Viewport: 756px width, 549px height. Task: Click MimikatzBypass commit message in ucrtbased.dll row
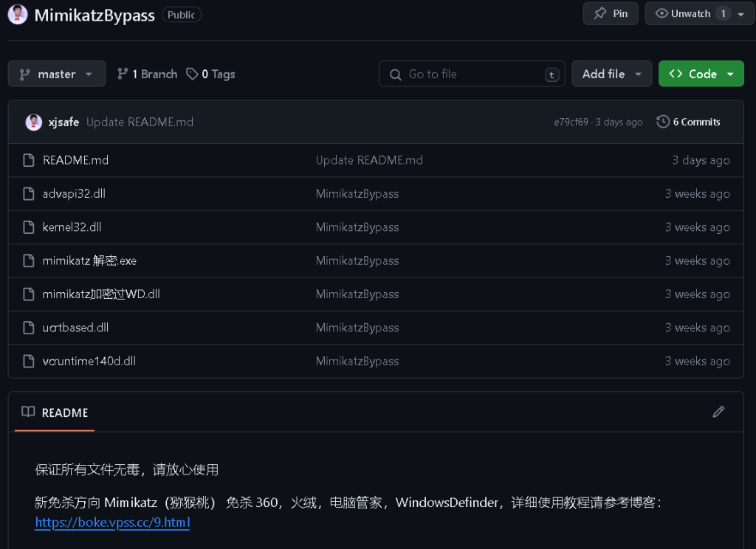357,328
